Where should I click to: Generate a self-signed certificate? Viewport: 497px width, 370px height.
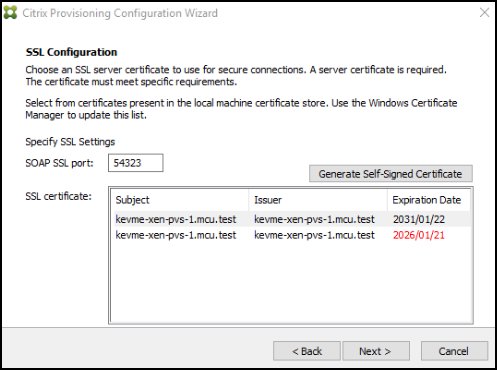[391, 174]
